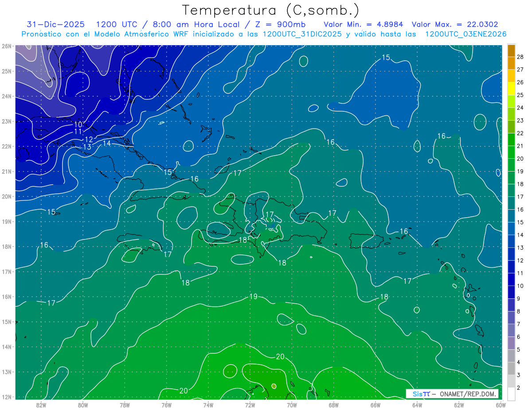Click the colorbar legend value 2
This screenshot has height=411, width=532.
[x=519, y=388]
